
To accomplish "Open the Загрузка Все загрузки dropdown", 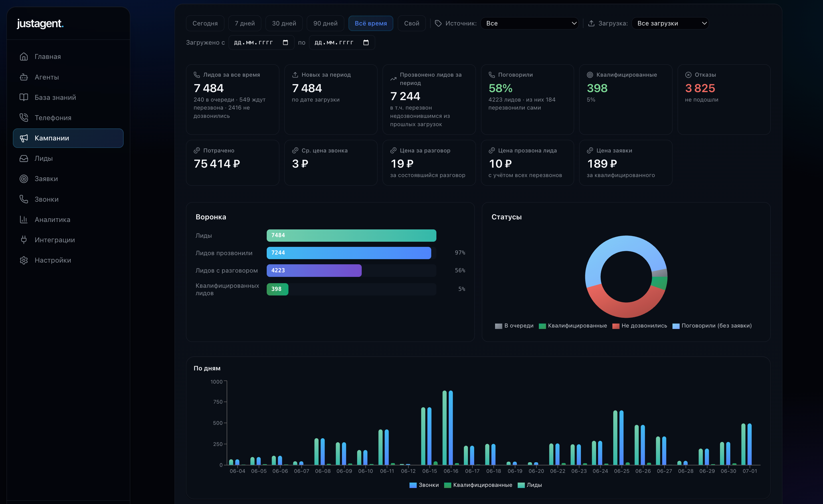I will [x=670, y=23].
